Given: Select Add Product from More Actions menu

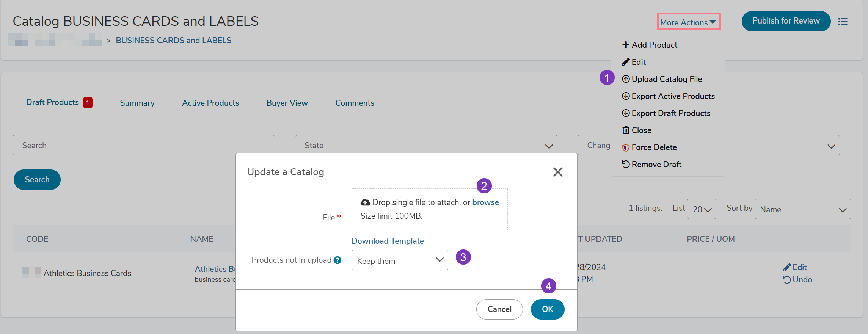Looking at the screenshot, I should click(650, 45).
